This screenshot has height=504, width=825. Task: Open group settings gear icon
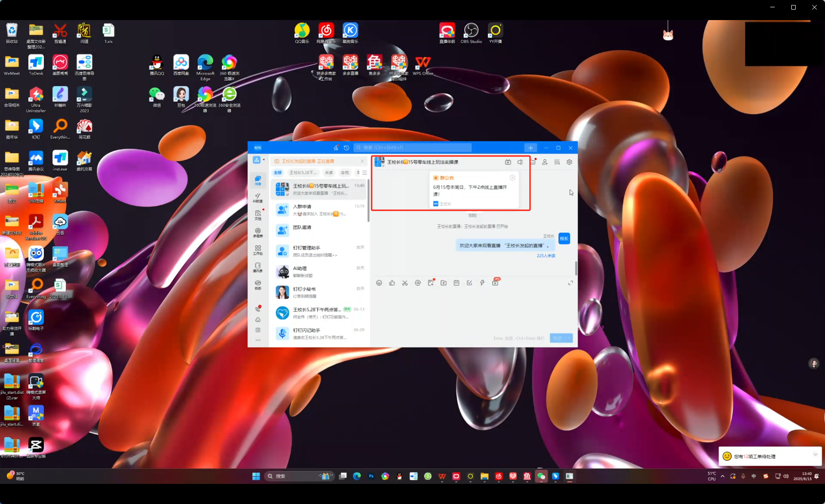click(569, 162)
